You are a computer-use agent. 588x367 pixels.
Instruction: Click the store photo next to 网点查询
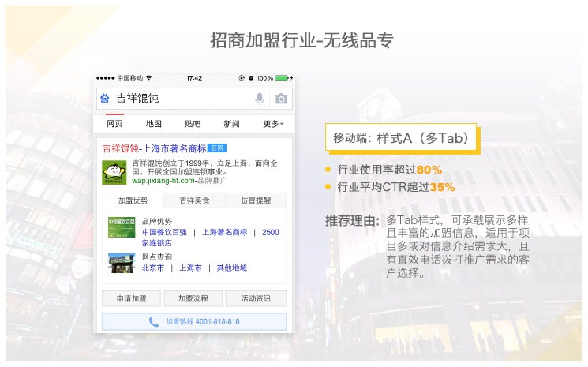121,262
